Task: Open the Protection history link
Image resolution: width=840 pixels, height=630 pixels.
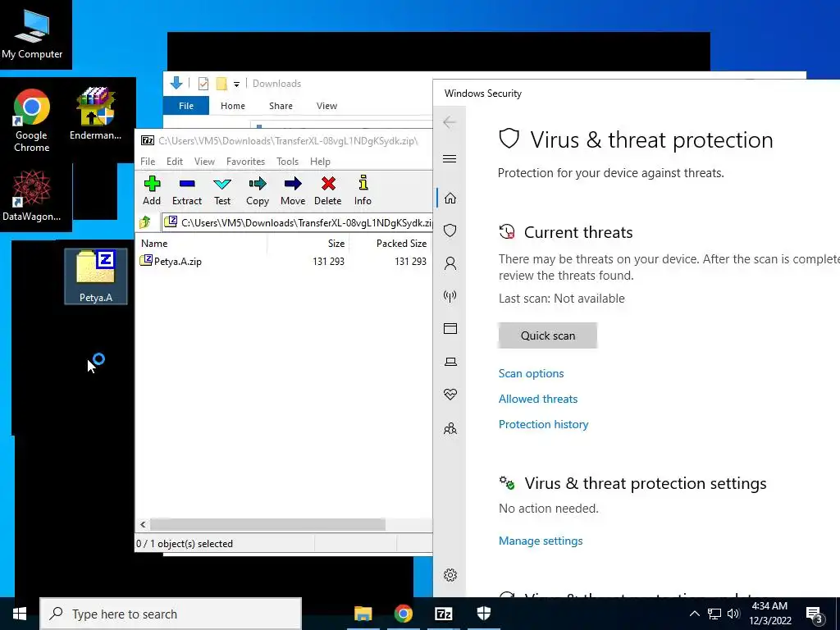Action: (x=543, y=424)
